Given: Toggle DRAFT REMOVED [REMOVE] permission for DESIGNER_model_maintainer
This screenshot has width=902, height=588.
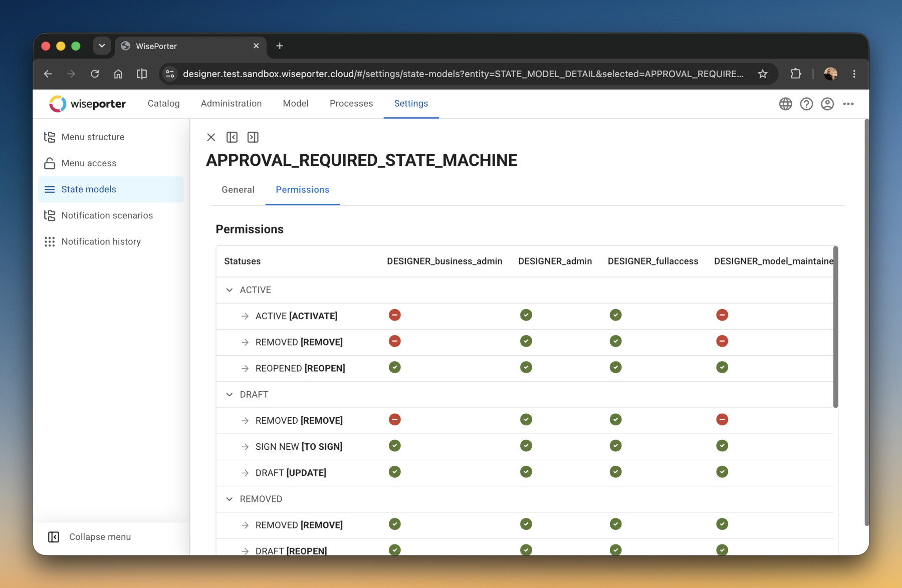Looking at the screenshot, I should click(722, 419).
